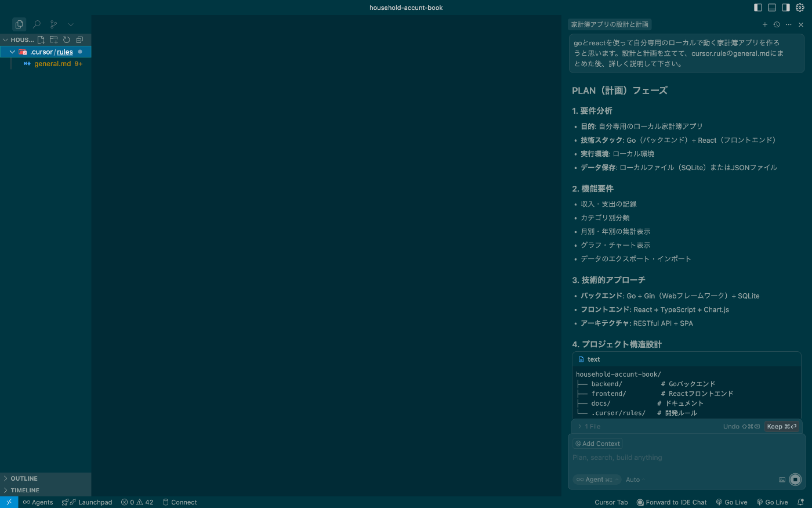Click household-accunt-book/ line in code block

click(618, 374)
